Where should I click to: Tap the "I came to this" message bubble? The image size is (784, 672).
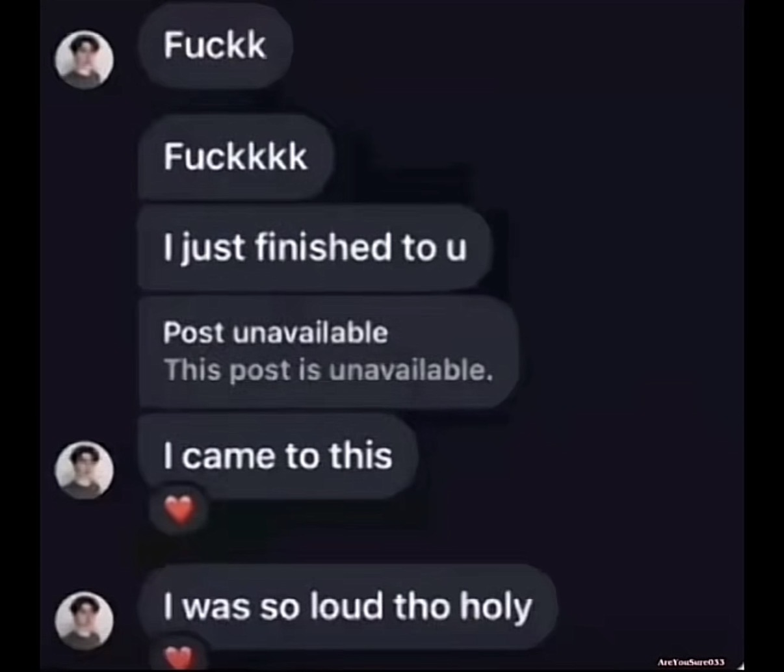point(278,456)
